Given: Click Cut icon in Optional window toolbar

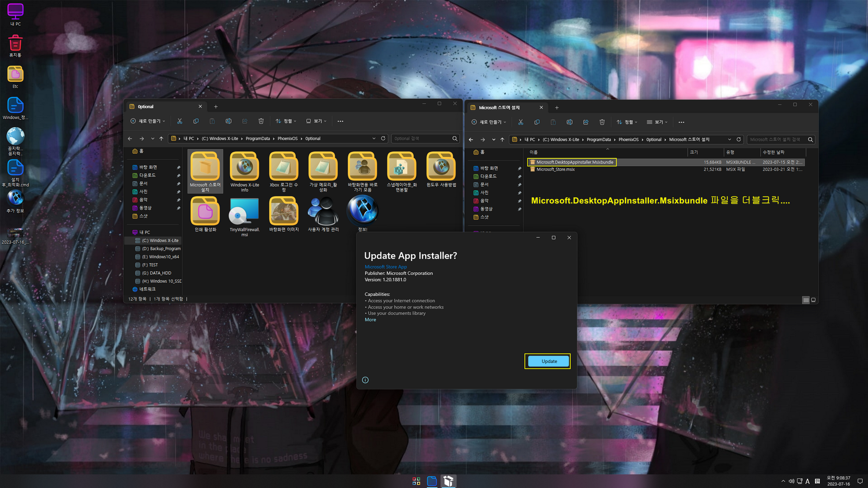Looking at the screenshot, I should 179,121.
